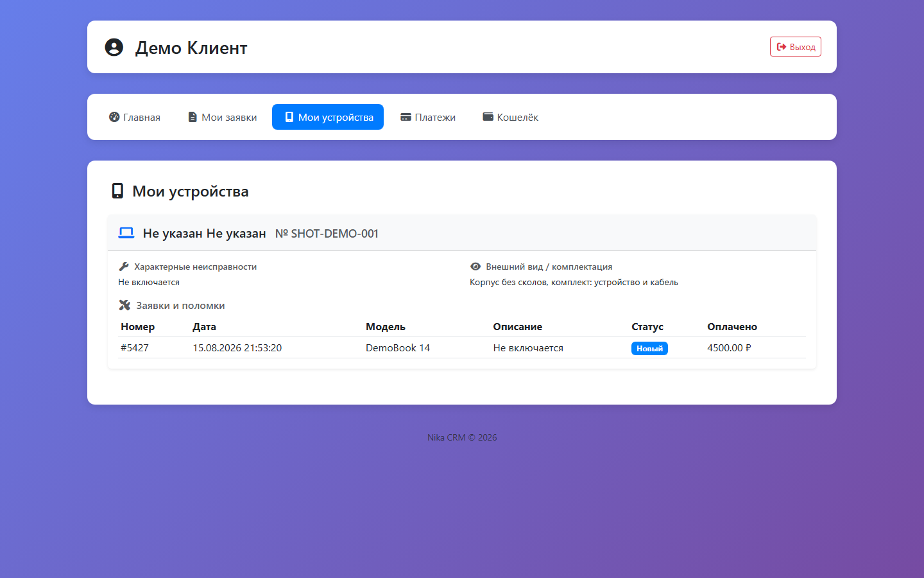Click the eye icon by Внешний вид / комплектация

[475, 267]
